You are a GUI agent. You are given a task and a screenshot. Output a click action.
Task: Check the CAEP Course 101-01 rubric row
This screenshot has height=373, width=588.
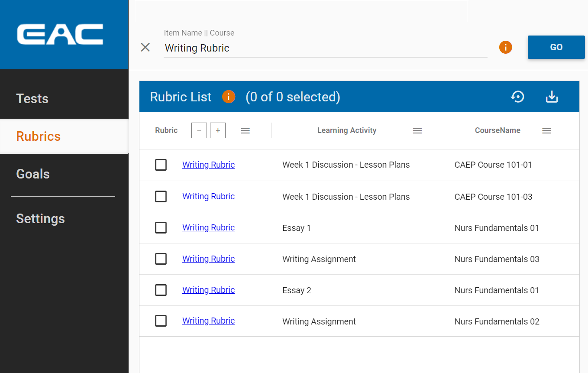coord(161,165)
